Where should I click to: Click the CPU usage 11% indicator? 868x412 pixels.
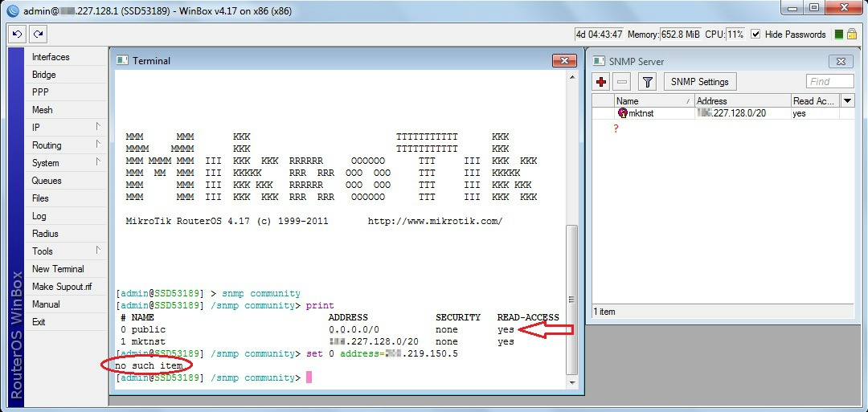pyautogui.click(x=735, y=35)
